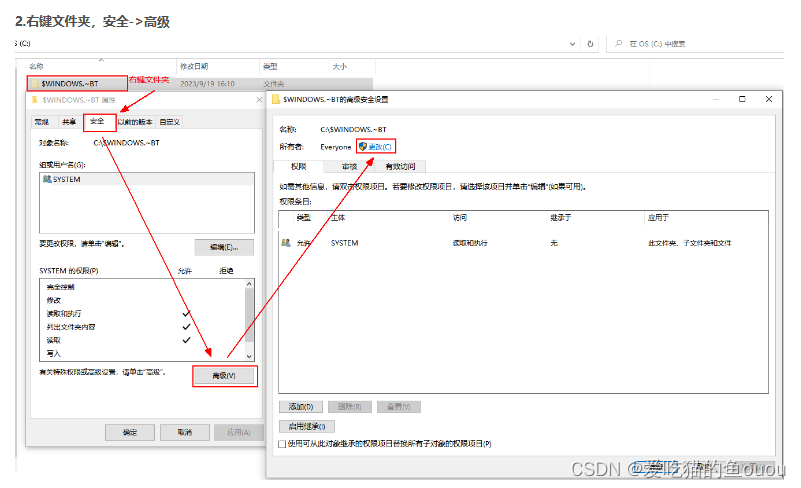
Task: Click the 查看(V) button
Action: 398,407
